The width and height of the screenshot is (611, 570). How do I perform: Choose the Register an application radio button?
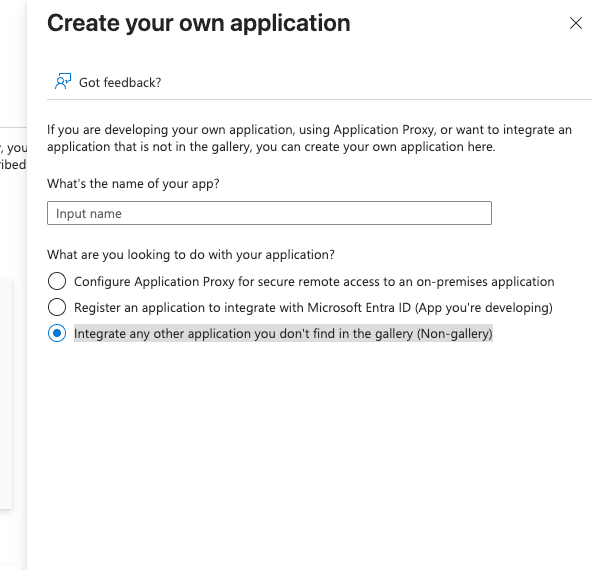tap(57, 308)
